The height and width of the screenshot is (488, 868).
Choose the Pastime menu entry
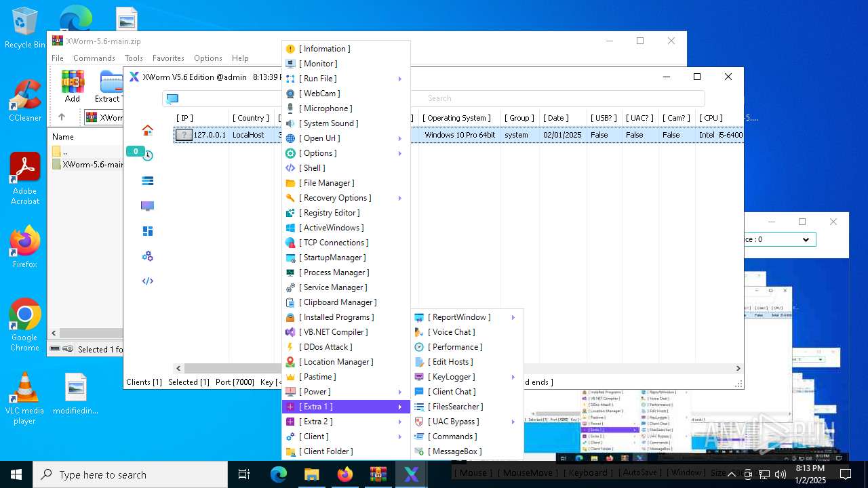[346, 377]
